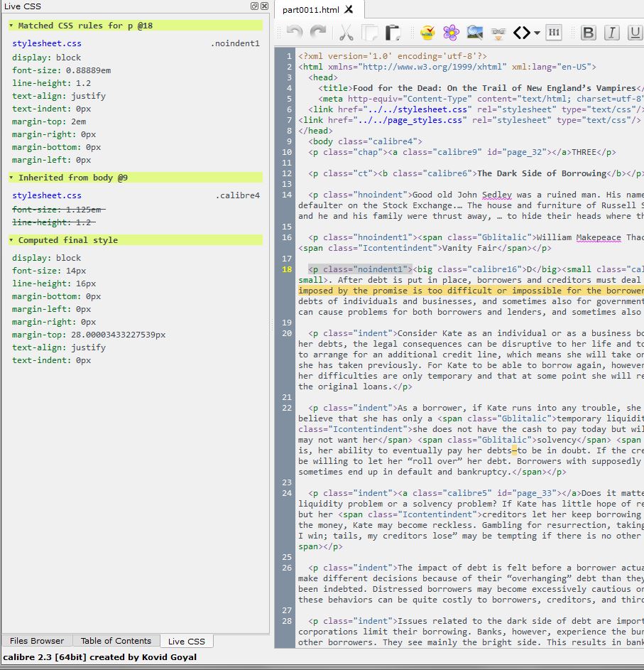
Task: Beautify the current file with the flower icon
Action: (451, 33)
